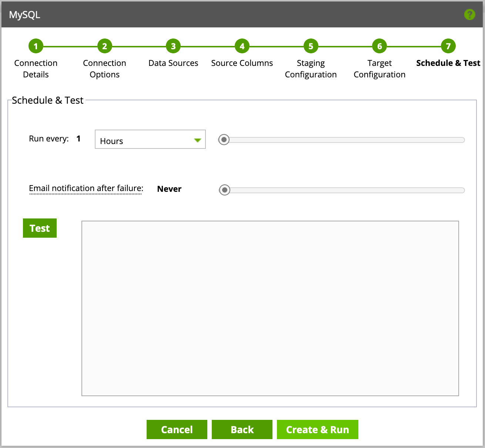Screen dimensions: 485x448
Task: Click inside the test results output box
Action: tap(270, 308)
